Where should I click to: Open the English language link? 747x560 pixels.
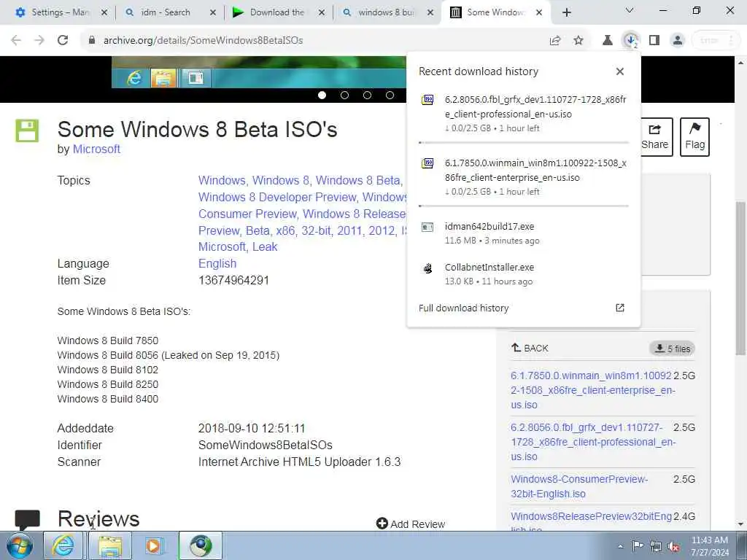(217, 263)
